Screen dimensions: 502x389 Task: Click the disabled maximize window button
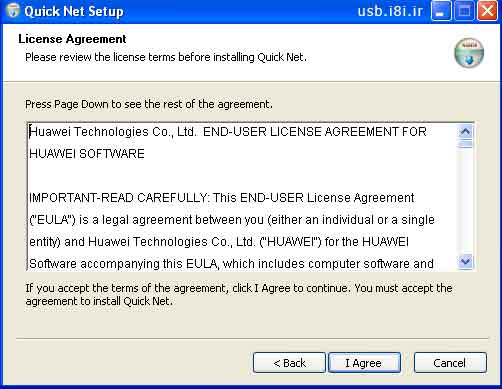[464, 11]
